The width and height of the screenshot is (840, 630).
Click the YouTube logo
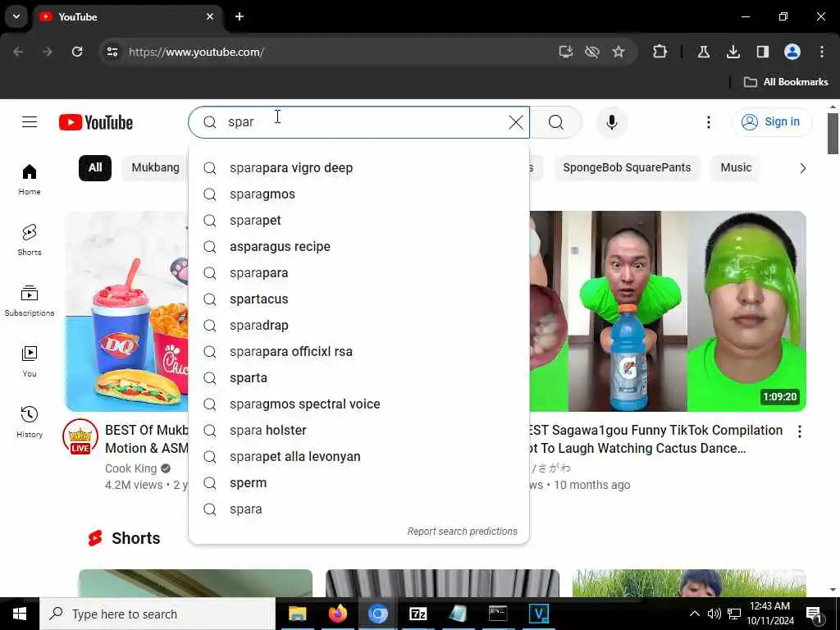(96, 122)
